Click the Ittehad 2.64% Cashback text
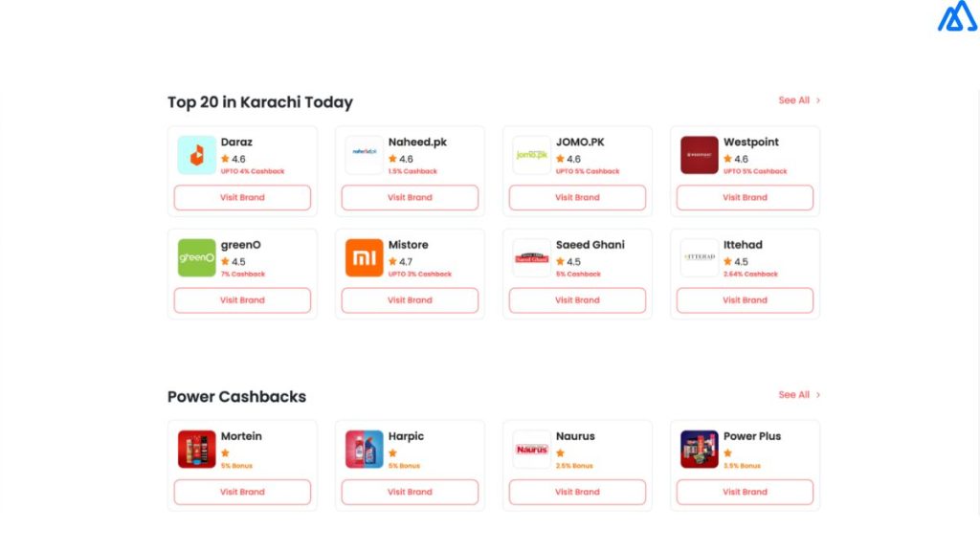The image size is (980, 551). (x=749, y=275)
